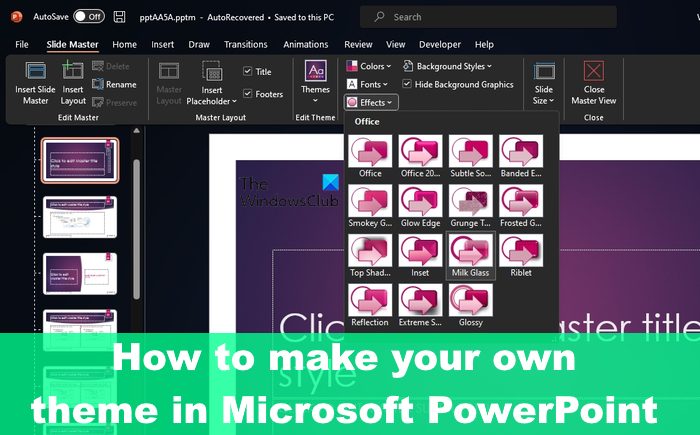The image size is (700, 435).
Task: Open the Review tab
Action: 358,44
